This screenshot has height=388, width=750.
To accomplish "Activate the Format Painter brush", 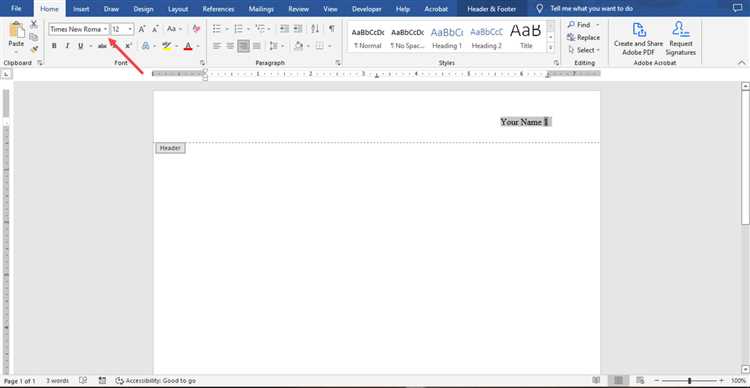I will click(x=34, y=49).
